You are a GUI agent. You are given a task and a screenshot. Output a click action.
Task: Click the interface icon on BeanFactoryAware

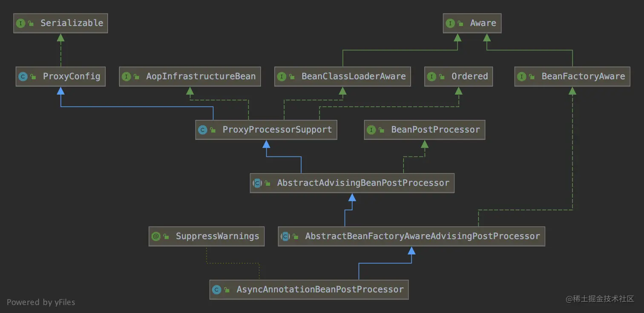click(522, 77)
